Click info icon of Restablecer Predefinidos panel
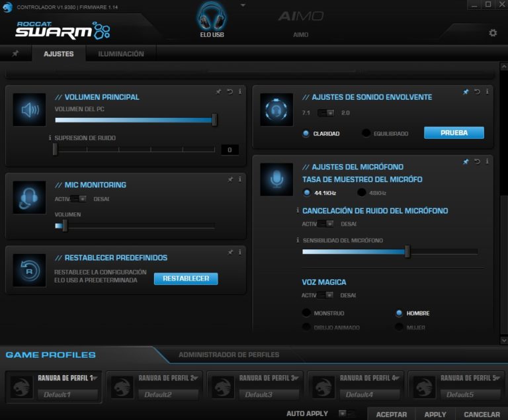Screen dimensions: 508x420 (239, 252)
